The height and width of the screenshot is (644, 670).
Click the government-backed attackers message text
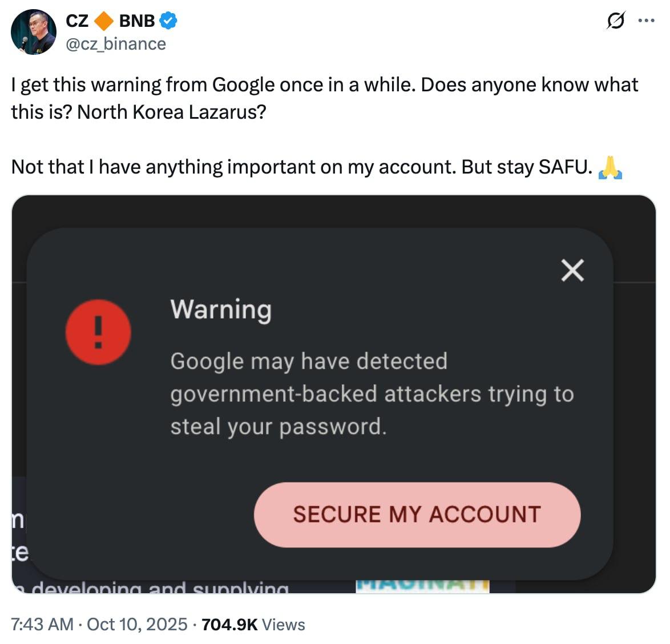point(372,394)
